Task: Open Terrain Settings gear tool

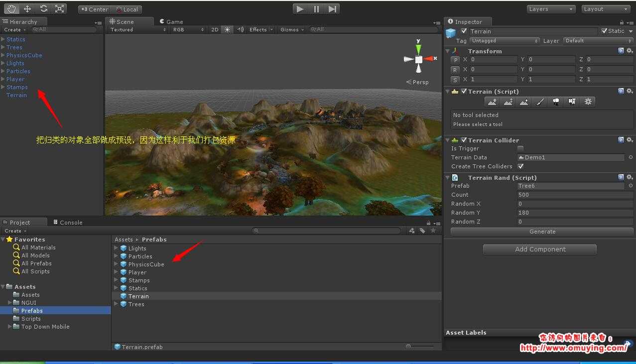Action: point(588,102)
